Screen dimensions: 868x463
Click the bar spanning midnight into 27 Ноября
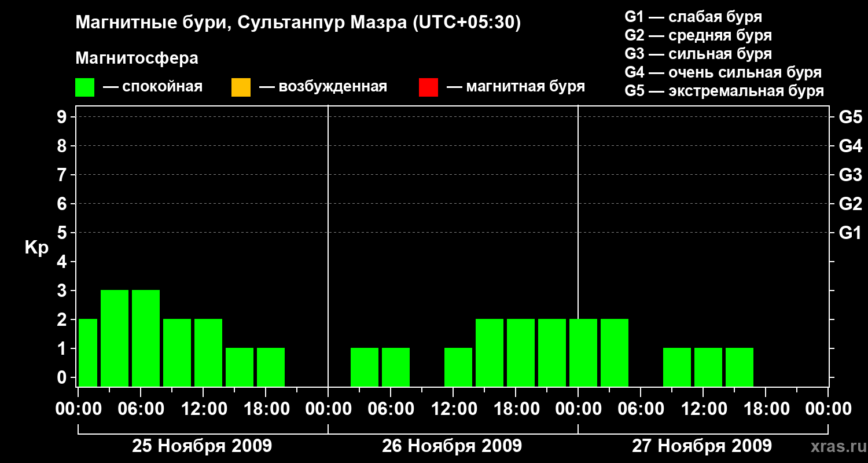[x=583, y=352]
